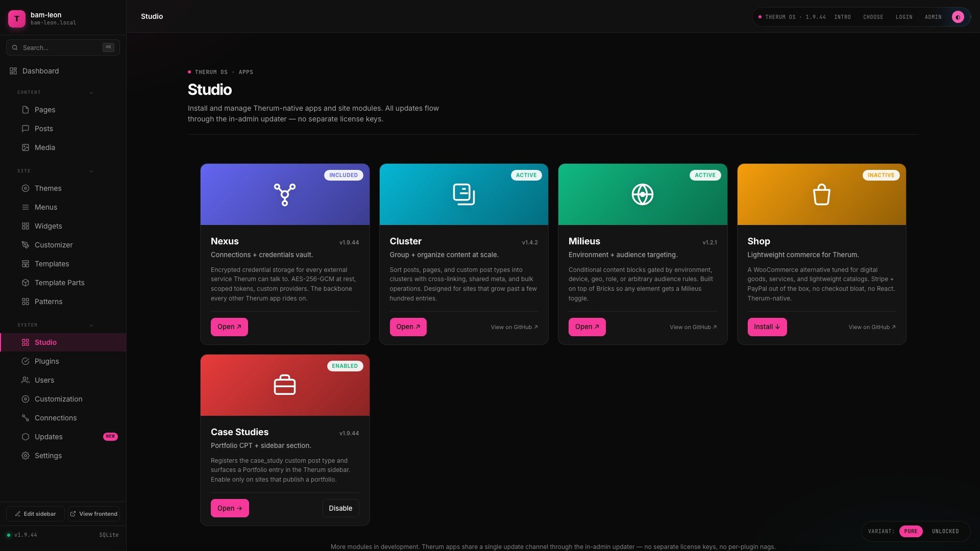Click the Case Studies briefcase icon
Viewport: 980px width, 551px height.
(285, 385)
